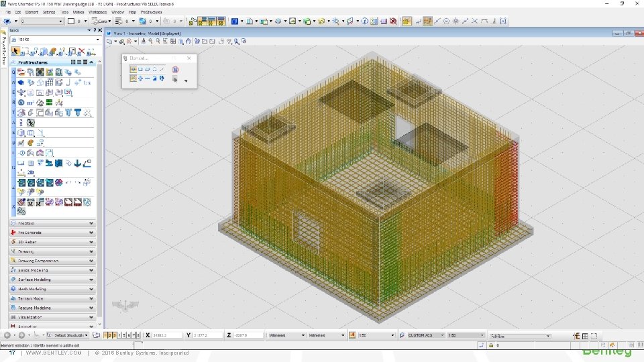The width and height of the screenshot is (644, 362).
Task: Open the CUSTOM ACS dropdown
Action: (425, 335)
